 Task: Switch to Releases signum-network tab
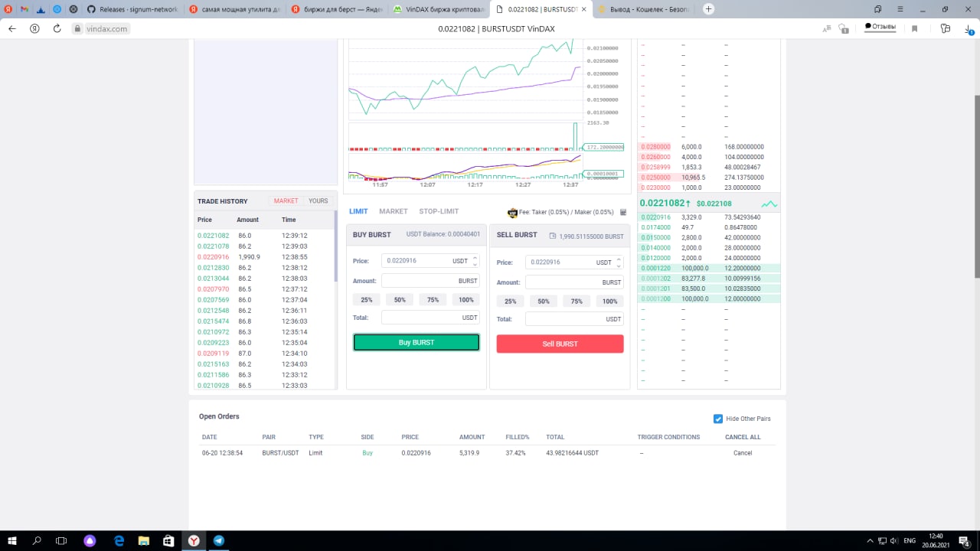point(132,9)
